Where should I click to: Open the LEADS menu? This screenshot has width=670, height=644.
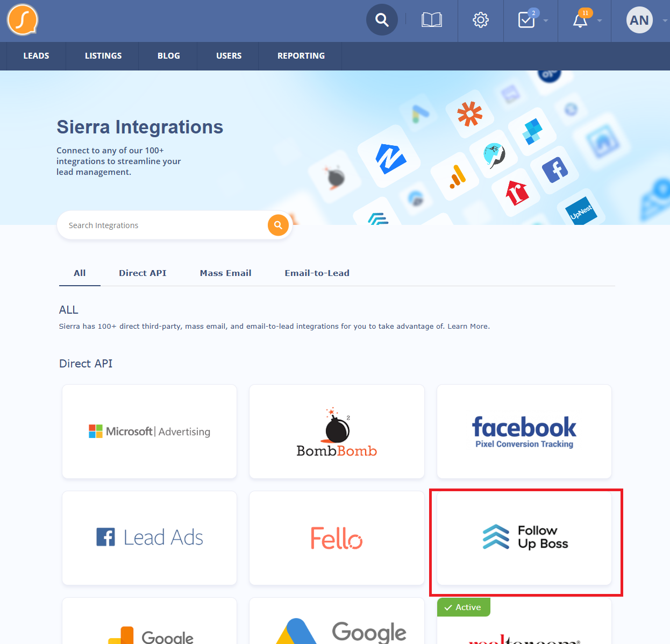pyautogui.click(x=36, y=56)
